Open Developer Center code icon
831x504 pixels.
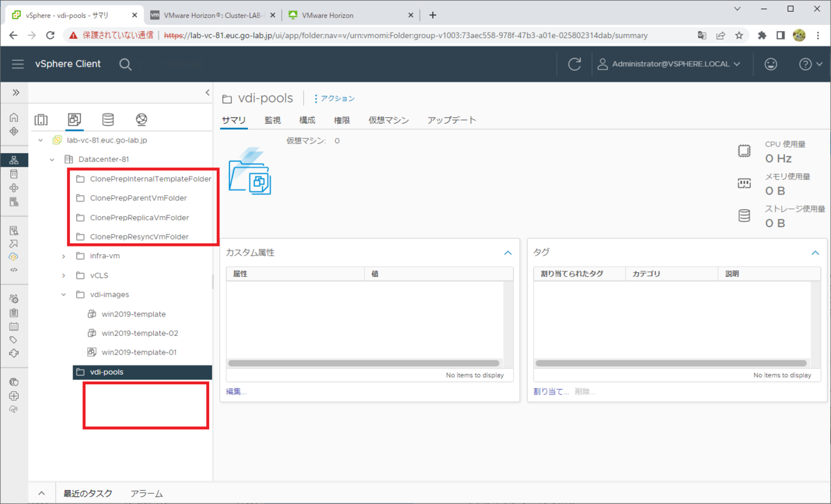click(x=14, y=269)
